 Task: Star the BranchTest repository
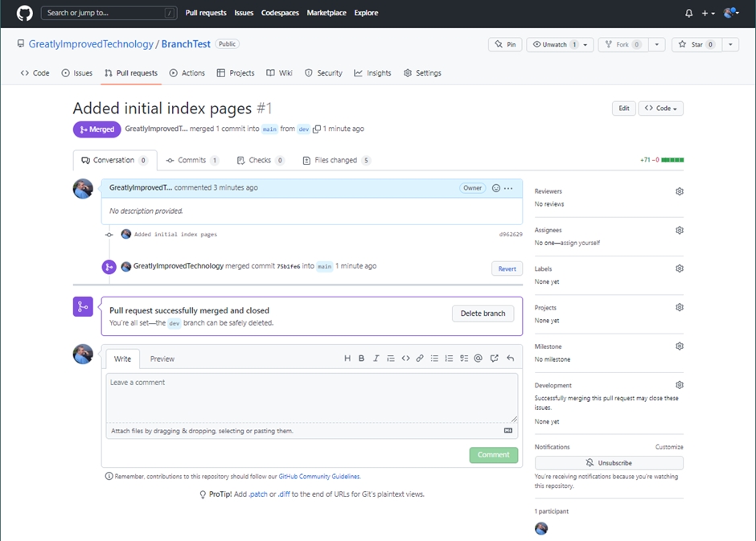[x=696, y=45]
